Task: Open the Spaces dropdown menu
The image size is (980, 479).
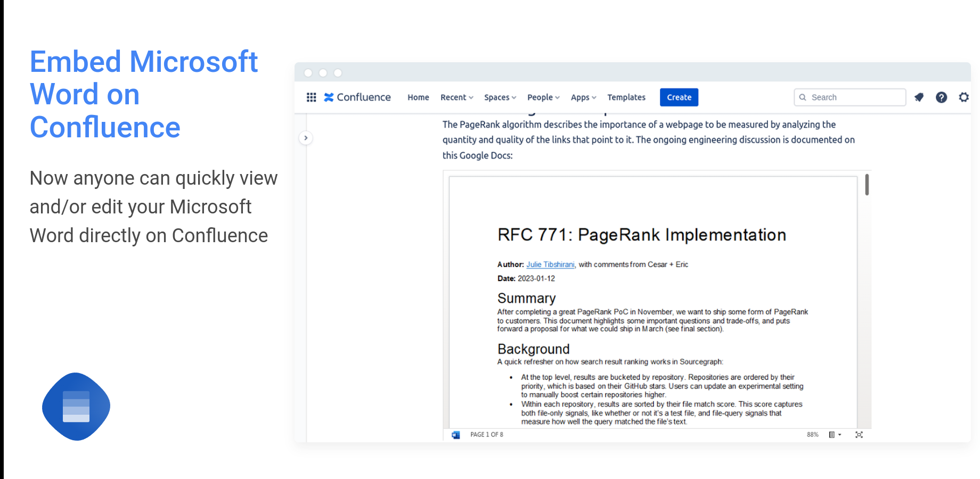Action: (x=500, y=97)
